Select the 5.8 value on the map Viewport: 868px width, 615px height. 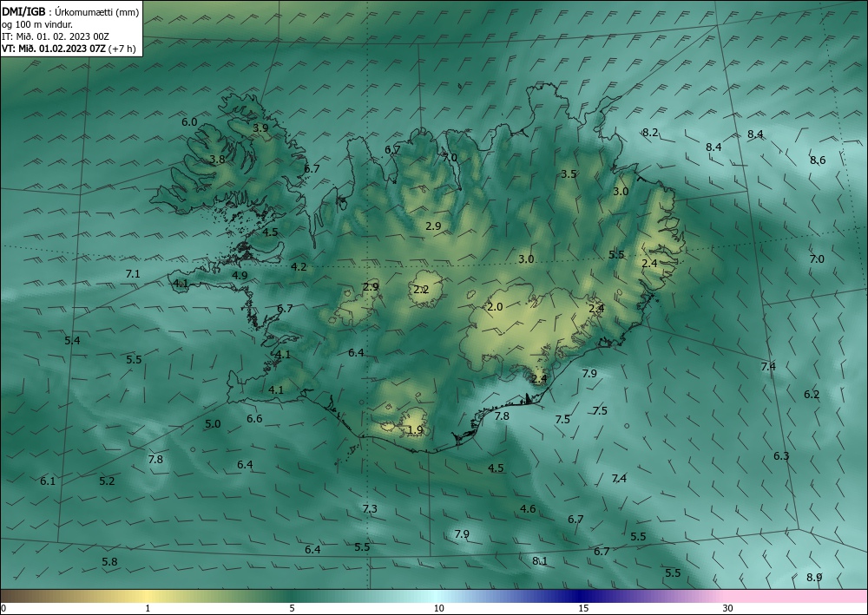tap(109, 561)
